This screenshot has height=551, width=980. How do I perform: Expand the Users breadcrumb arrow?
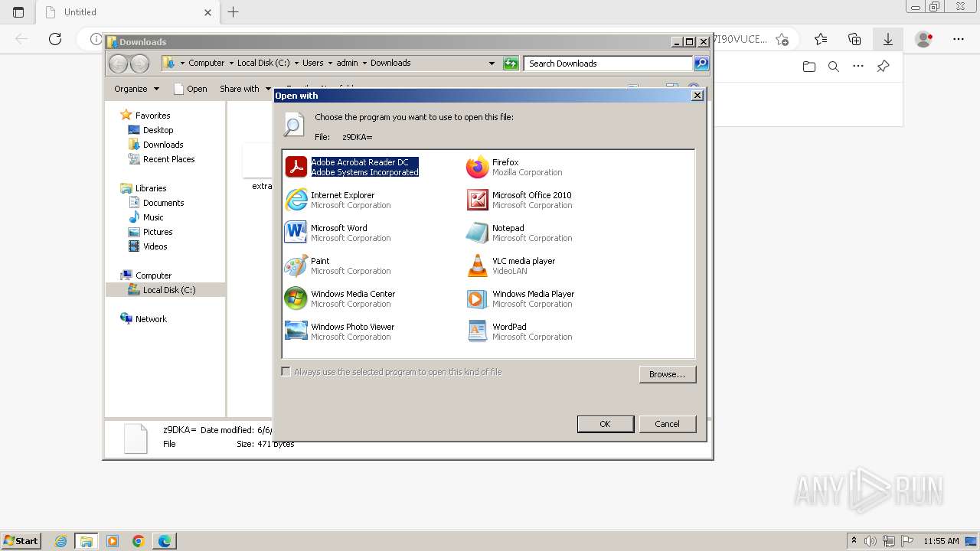[x=329, y=64]
